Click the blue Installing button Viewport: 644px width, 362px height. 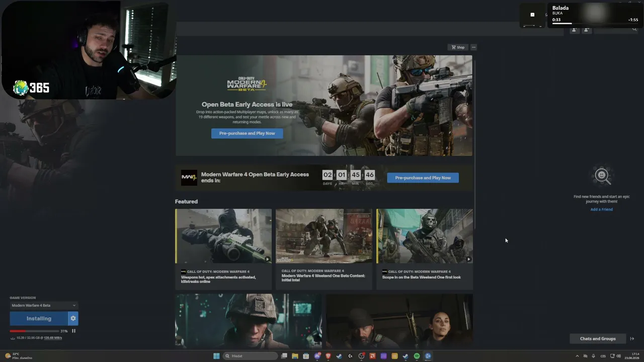tap(39, 318)
